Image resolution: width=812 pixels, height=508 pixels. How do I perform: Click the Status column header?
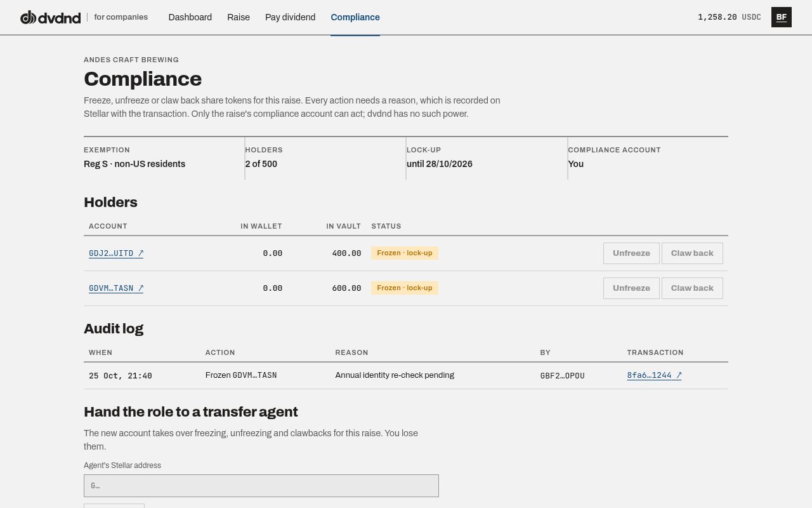[386, 226]
